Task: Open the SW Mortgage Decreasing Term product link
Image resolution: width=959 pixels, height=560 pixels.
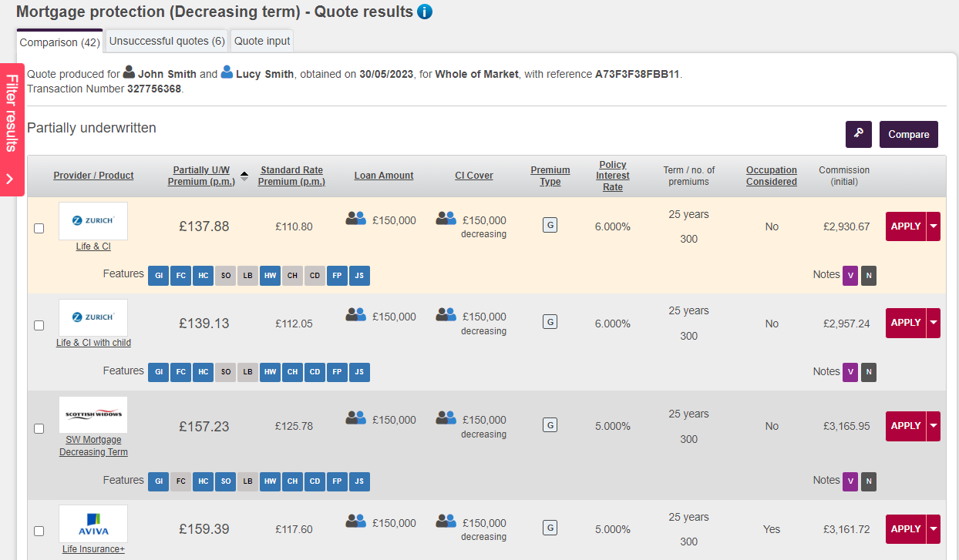Action: tap(93, 446)
